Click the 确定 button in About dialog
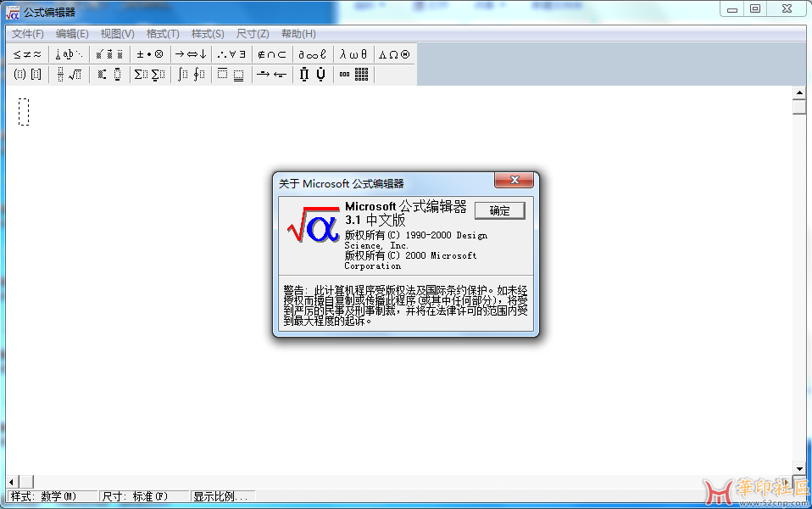 [x=500, y=210]
